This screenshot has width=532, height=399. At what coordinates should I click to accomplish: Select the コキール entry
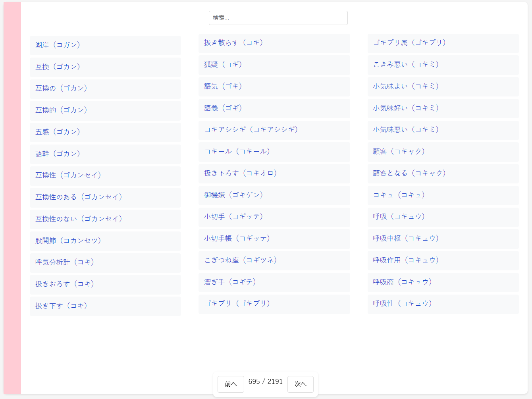tap(274, 152)
